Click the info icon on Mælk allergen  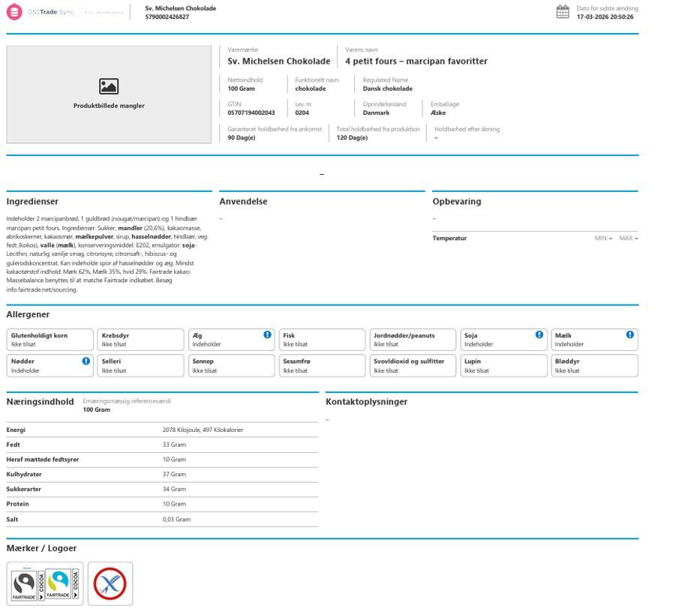(x=630, y=334)
